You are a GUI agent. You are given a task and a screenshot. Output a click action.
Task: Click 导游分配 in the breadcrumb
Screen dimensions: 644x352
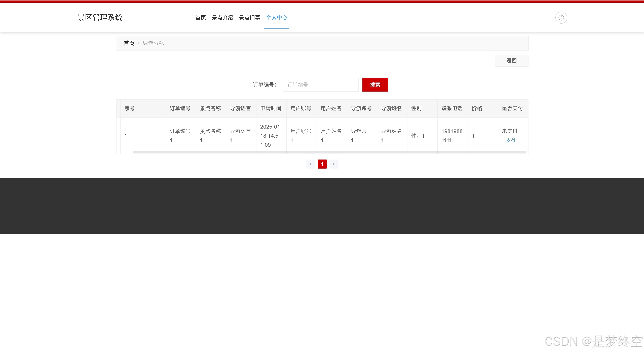point(153,43)
